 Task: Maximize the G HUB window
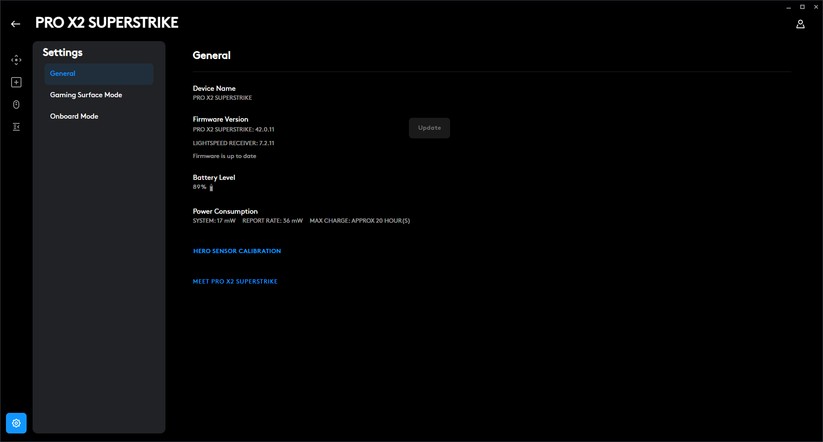(x=802, y=7)
